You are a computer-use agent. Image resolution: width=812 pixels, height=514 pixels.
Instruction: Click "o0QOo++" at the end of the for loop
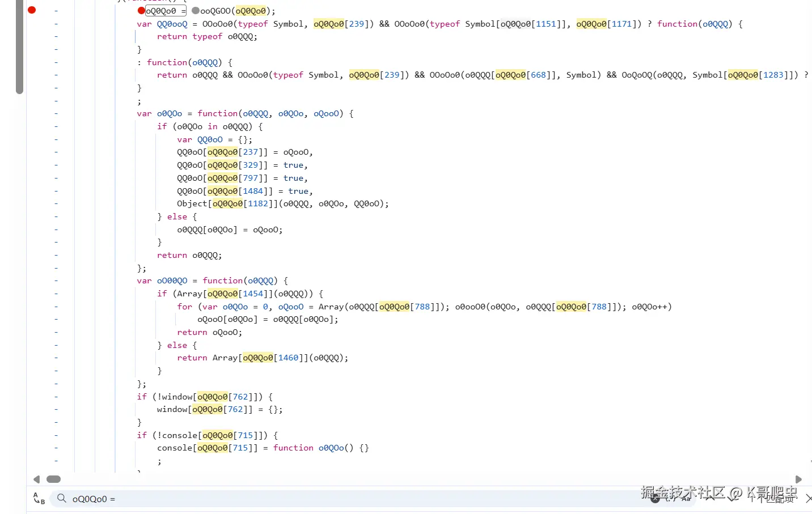tap(649, 307)
